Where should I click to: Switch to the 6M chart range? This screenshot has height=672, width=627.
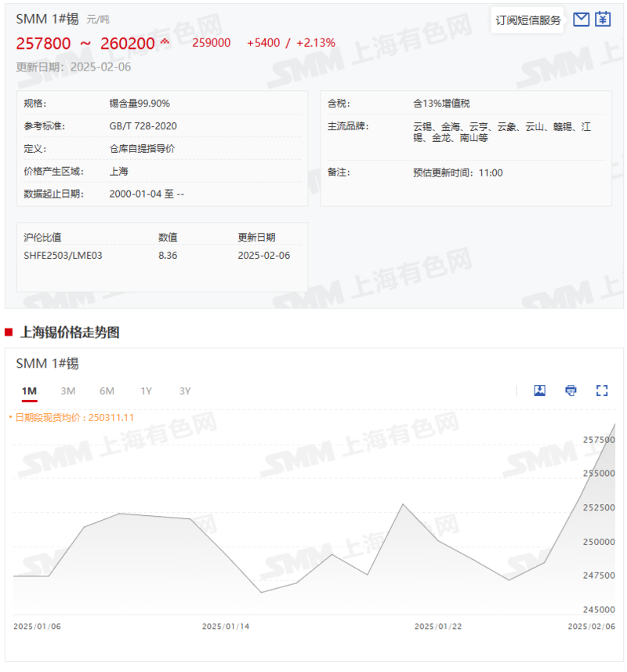[107, 390]
